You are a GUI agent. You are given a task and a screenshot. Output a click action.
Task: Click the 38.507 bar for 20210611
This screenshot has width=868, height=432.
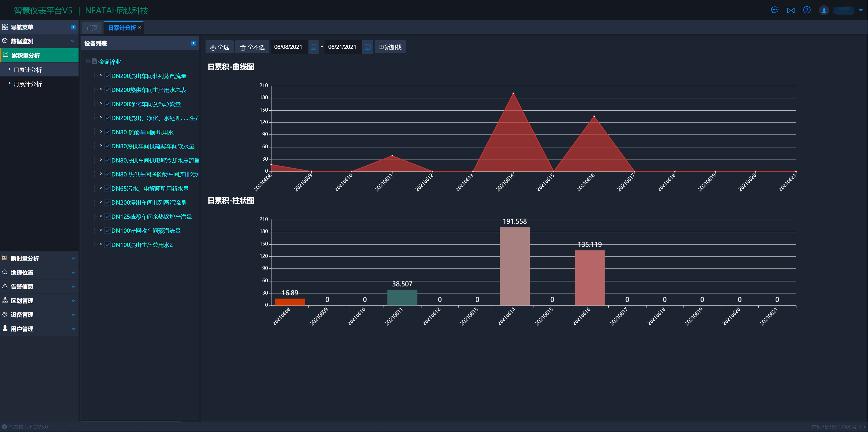pyautogui.click(x=402, y=298)
